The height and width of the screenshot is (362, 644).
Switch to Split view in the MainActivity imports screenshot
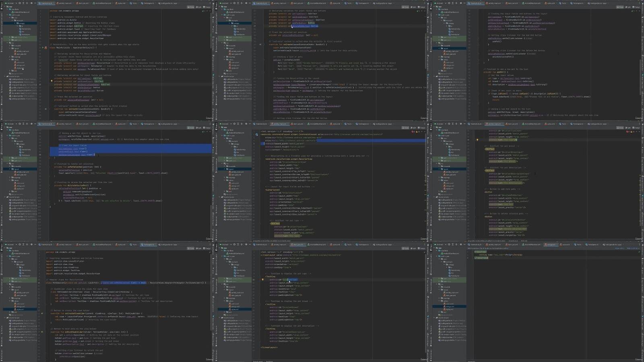pyautogui.click(x=199, y=7)
